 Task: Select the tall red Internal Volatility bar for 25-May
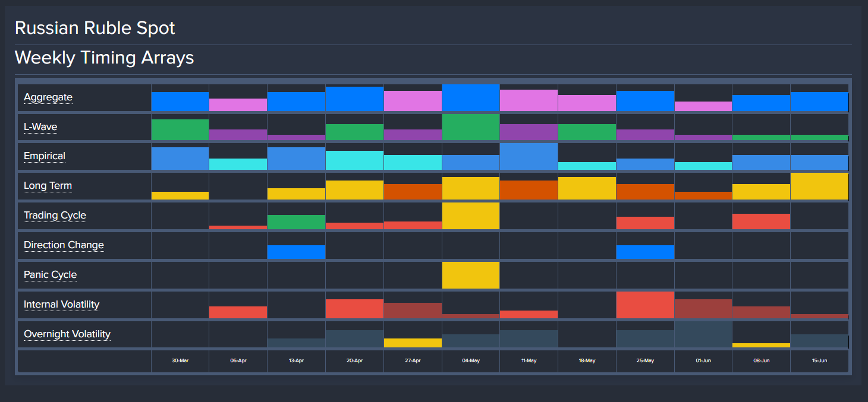click(x=645, y=305)
